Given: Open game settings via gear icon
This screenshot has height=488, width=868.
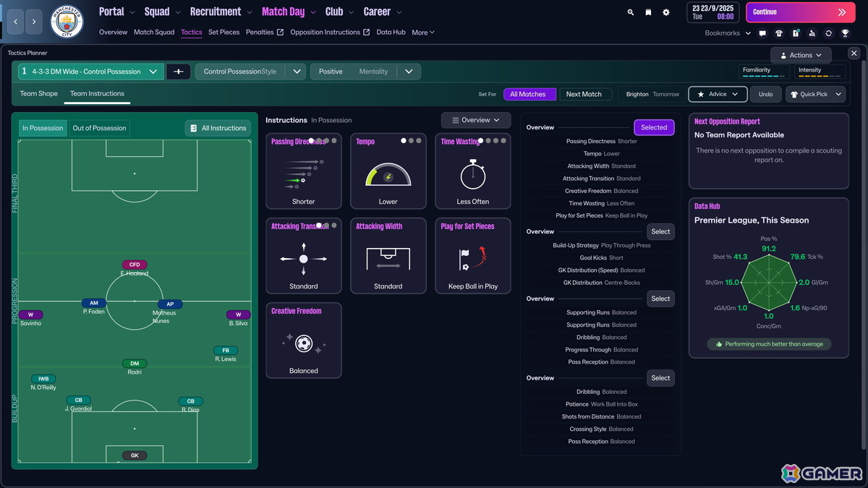Looking at the screenshot, I should click(x=666, y=12).
